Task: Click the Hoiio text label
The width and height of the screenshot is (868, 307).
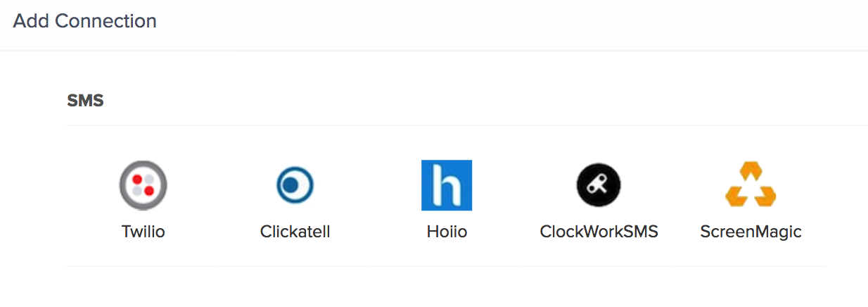Action: pos(447,232)
